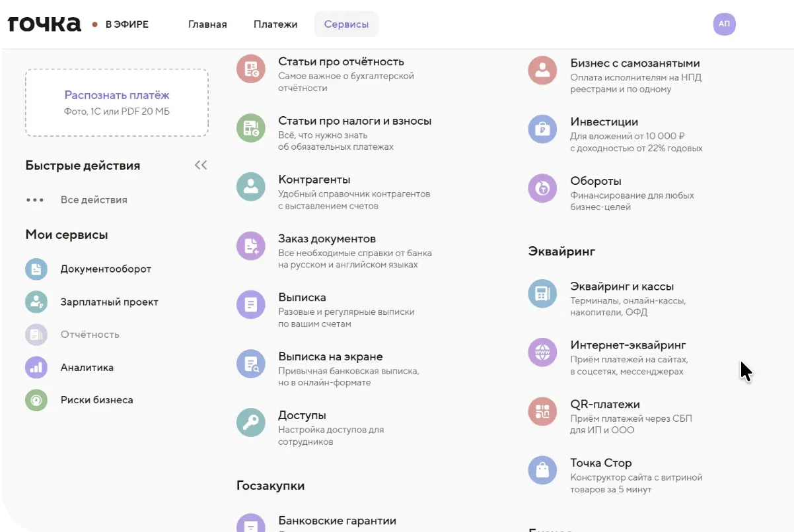This screenshot has height=532, width=794.
Task: Open the Эквайринг и кассы icon
Action: (542, 294)
